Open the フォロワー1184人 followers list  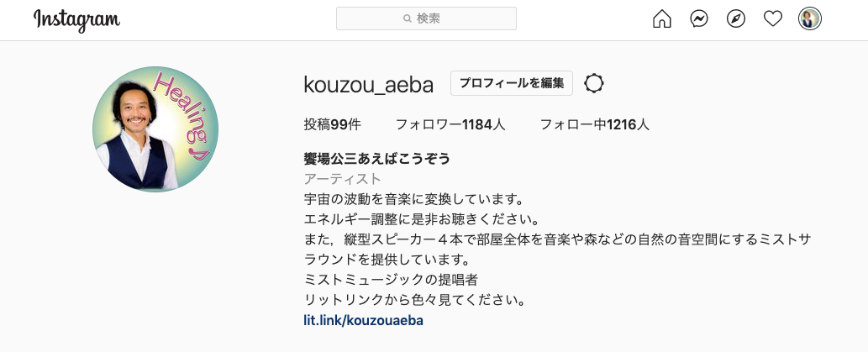[x=450, y=125]
